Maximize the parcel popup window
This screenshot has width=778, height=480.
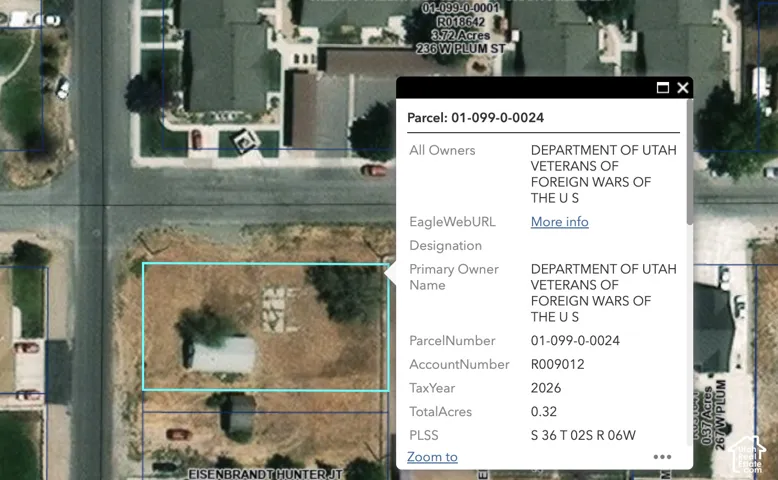[662, 88]
